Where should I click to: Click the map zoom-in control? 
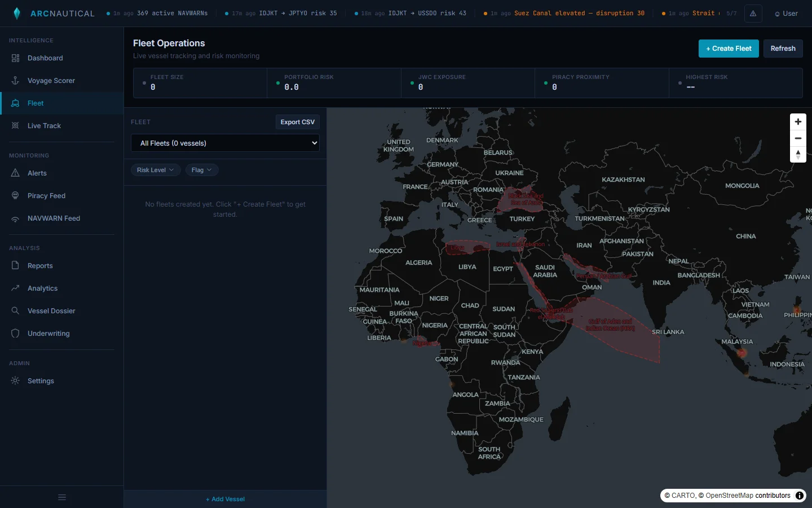(798, 121)
